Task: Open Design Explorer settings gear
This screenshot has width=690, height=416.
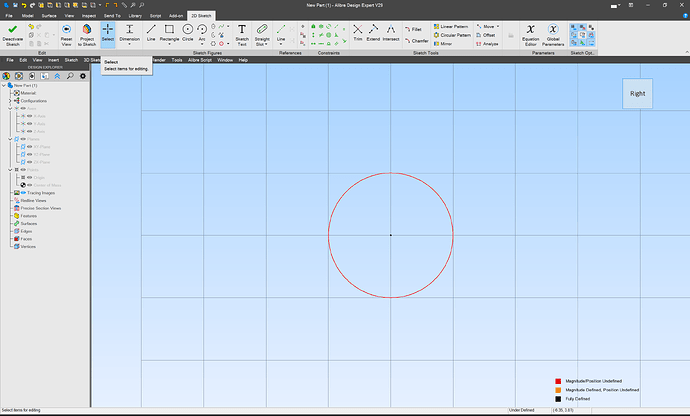Action: tap(83, 76)
